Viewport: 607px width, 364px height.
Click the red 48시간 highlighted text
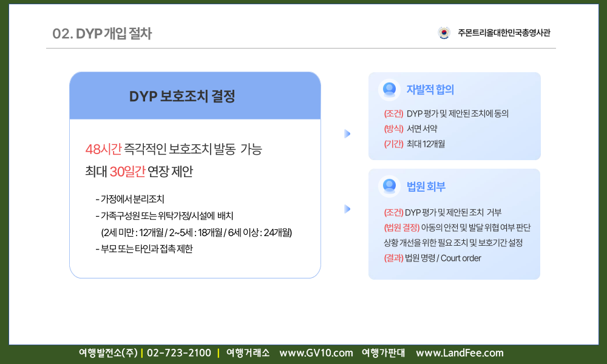pyautogui.click(x=103, y=149)
